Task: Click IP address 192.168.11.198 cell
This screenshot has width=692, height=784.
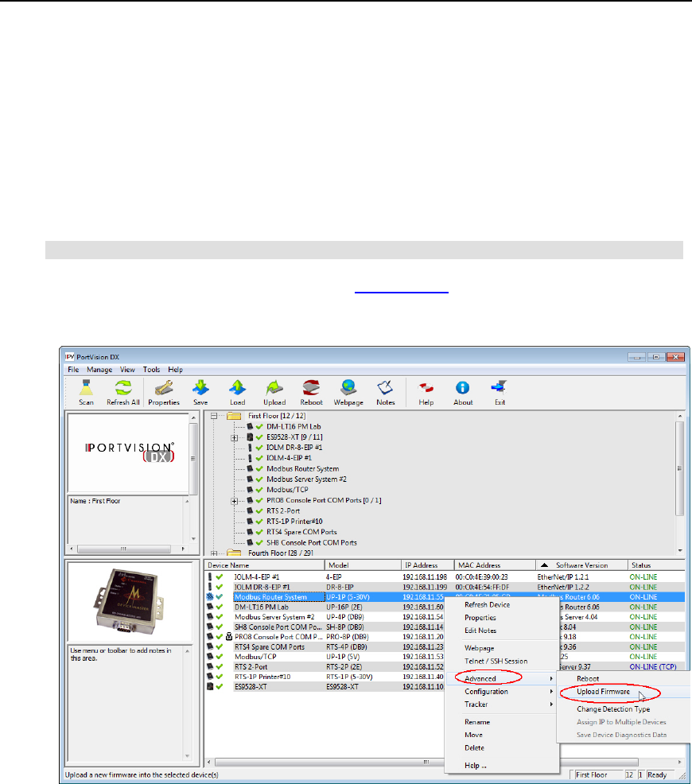Action: tap(425, 577)
